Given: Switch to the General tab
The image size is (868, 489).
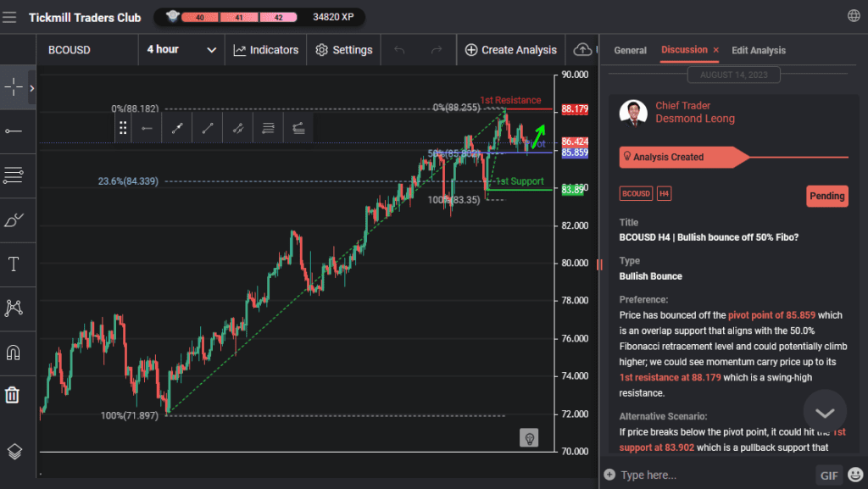Looking at the screenshot, I should 630,50.
